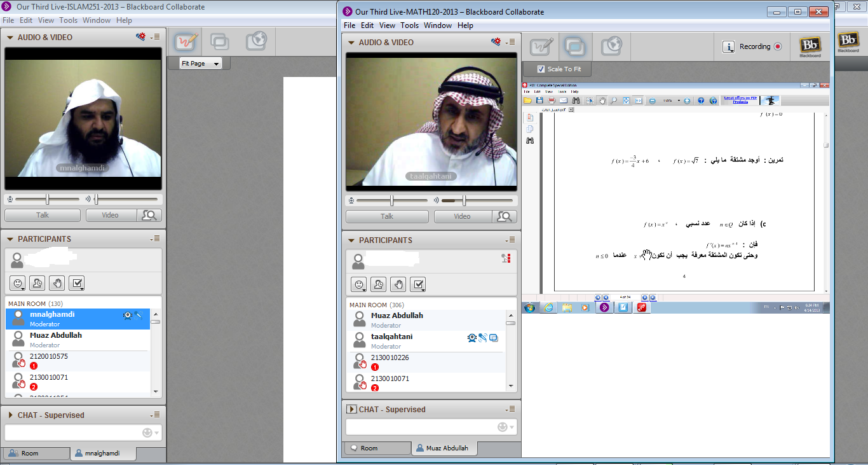
Task: Open Audio Setup Wizard in ISLAM251 window
Action: coord(141,37)
